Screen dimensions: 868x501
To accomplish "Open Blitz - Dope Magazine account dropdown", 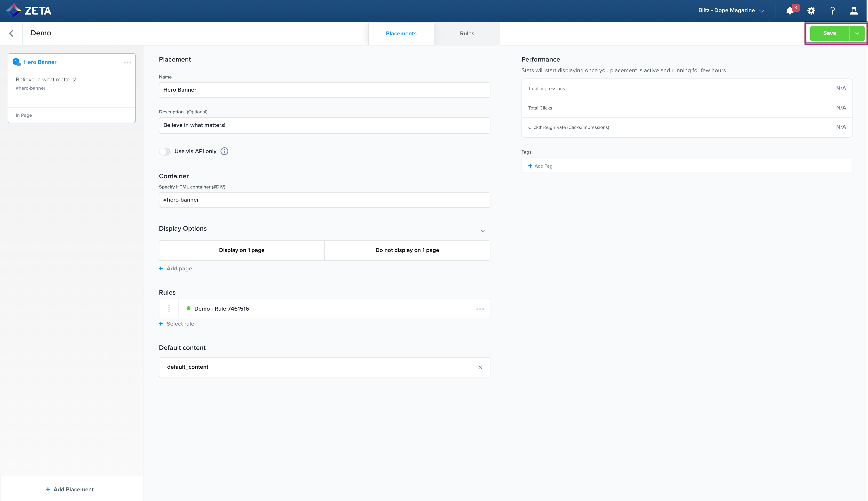I will pos(731,11).
